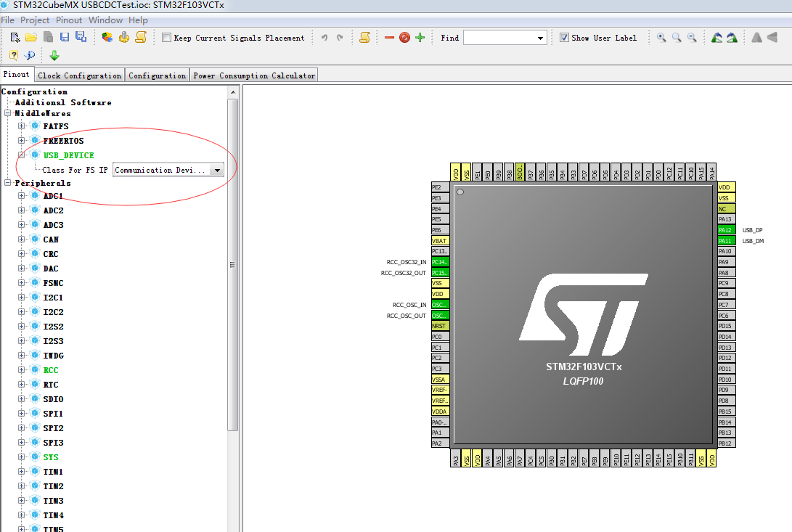Select the PA12 USB_DP pin on the chip
The height and width of the screenshot is (532, 792).
pyautogui.click(x=726, y=229)
